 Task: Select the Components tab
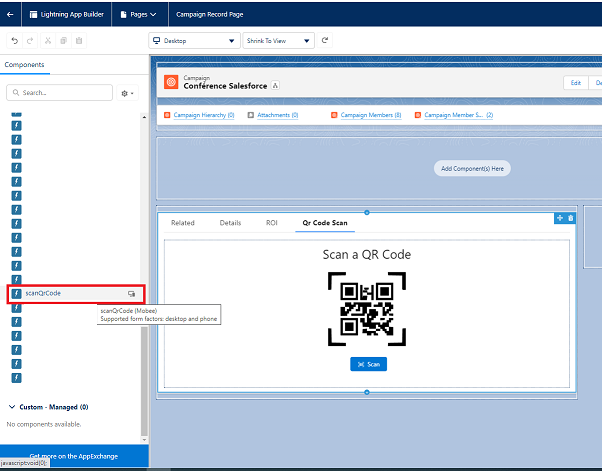(x=24, y=64)
